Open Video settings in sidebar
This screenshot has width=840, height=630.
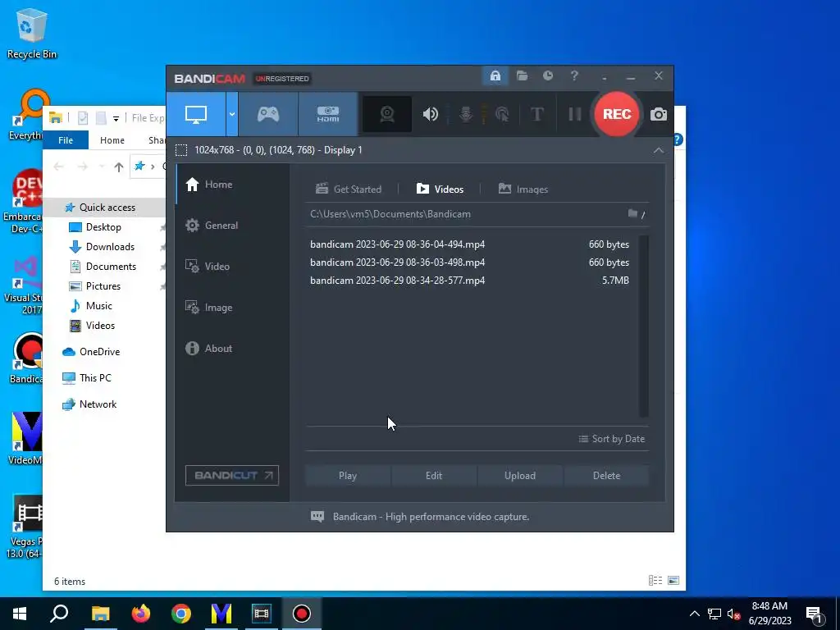pyautogui.click(x=233, y=267)
